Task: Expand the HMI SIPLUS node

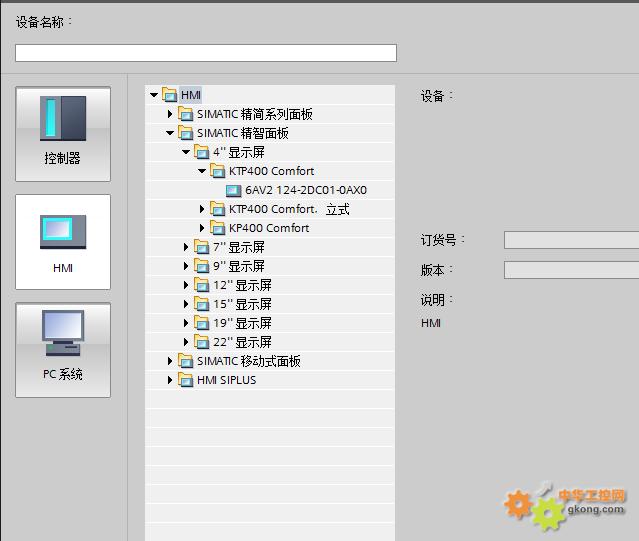Action: tap(170, 380)
